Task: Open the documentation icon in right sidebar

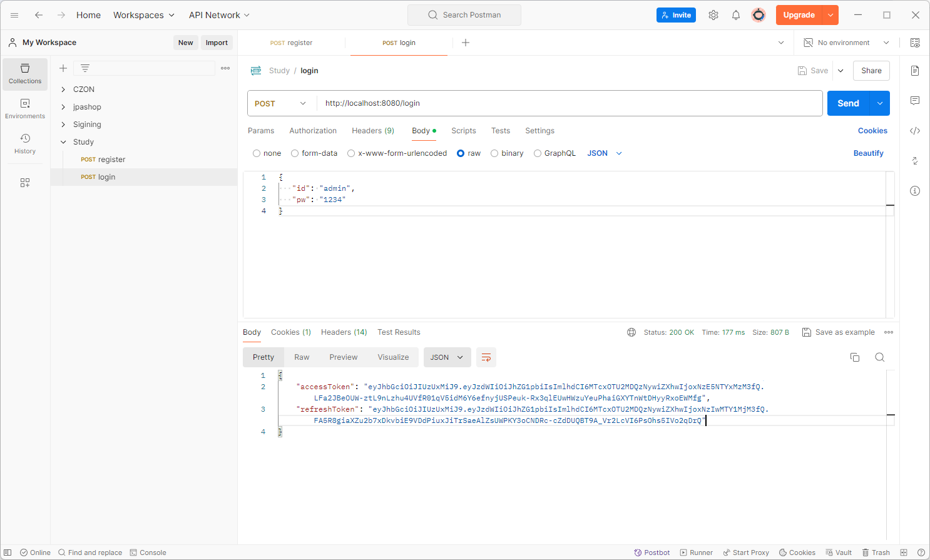Action: point(915,71)
